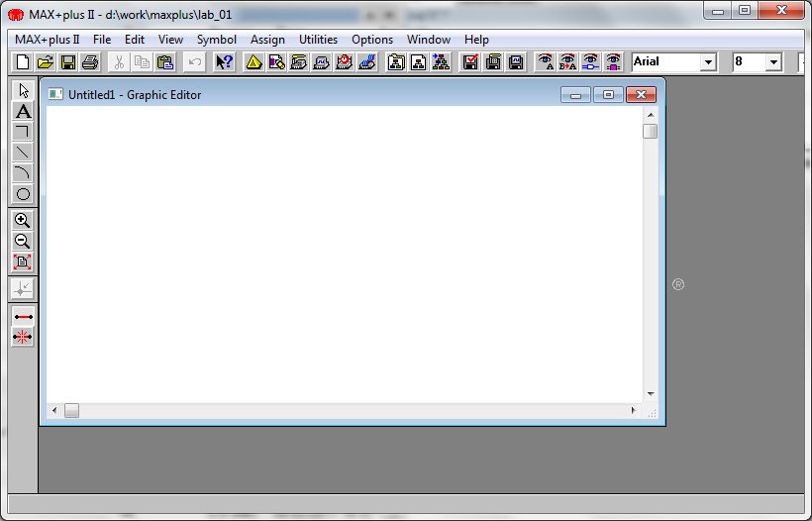Undo the last action via toolbar
Screen dimensions: 812x521
pos(195,62)
